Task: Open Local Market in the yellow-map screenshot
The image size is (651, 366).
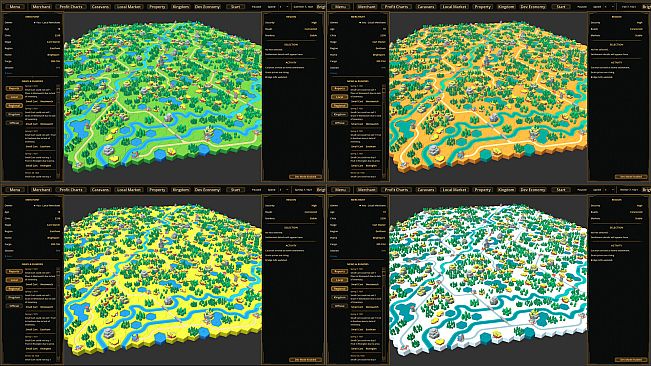Action: click(x=129, y=190)
